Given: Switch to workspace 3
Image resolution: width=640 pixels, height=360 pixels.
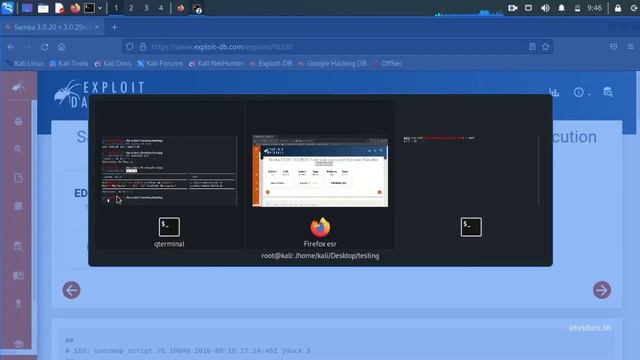Looking at the screenshot, I should [146, 8].
